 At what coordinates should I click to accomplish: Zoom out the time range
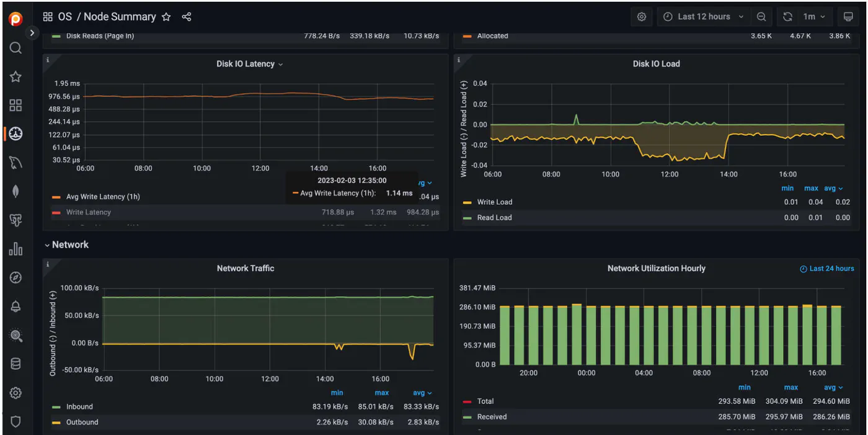(761, 17)
